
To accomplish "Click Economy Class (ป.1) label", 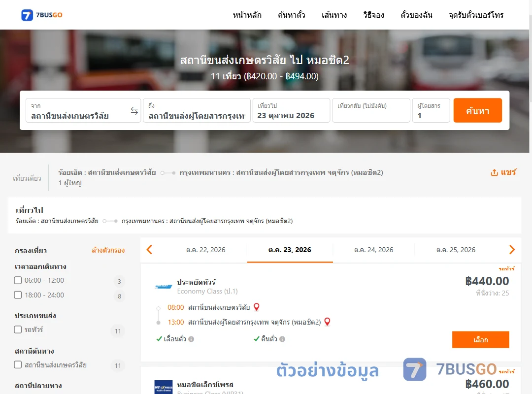I will pyautogui.click(x=207, y=291).
